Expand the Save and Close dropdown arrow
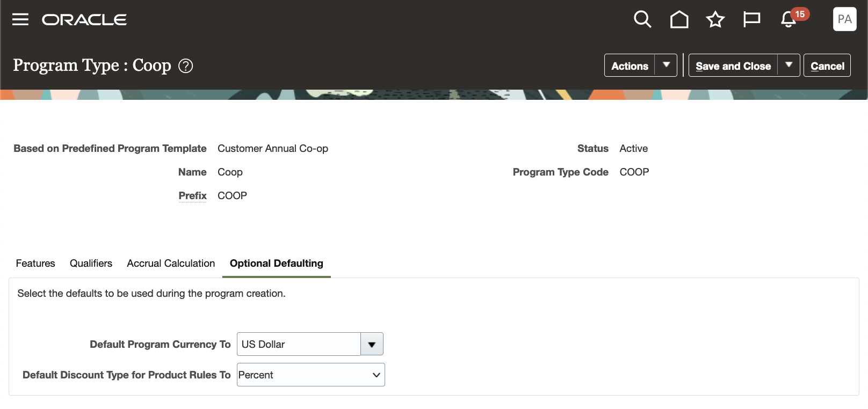The image size is (868, 409). point(789,65)
